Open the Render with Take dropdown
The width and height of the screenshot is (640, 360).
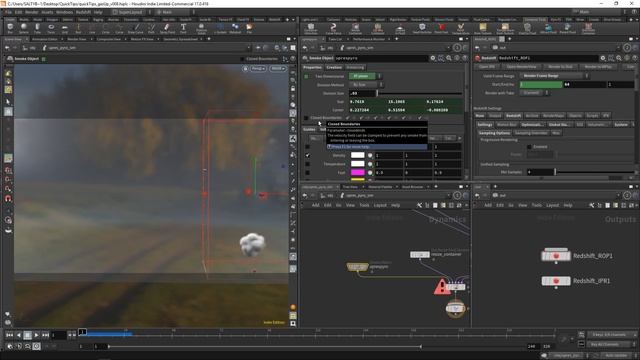(x=534, y=93)
